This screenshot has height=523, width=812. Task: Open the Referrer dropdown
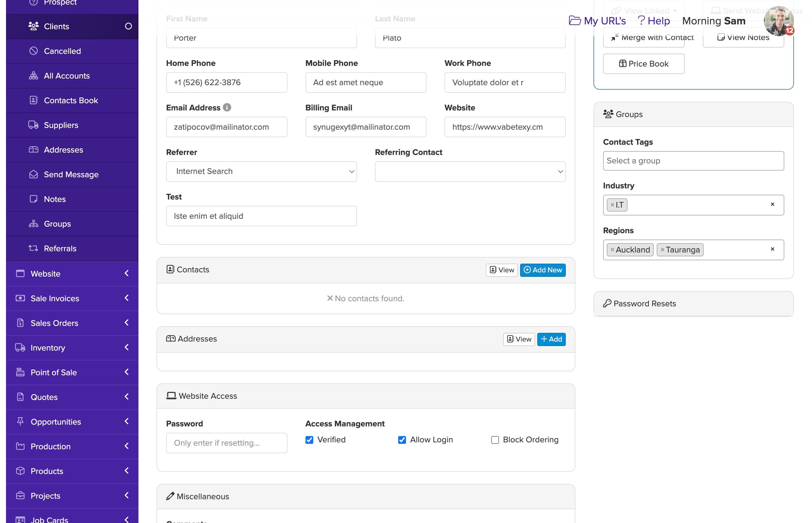coord(261,172)
